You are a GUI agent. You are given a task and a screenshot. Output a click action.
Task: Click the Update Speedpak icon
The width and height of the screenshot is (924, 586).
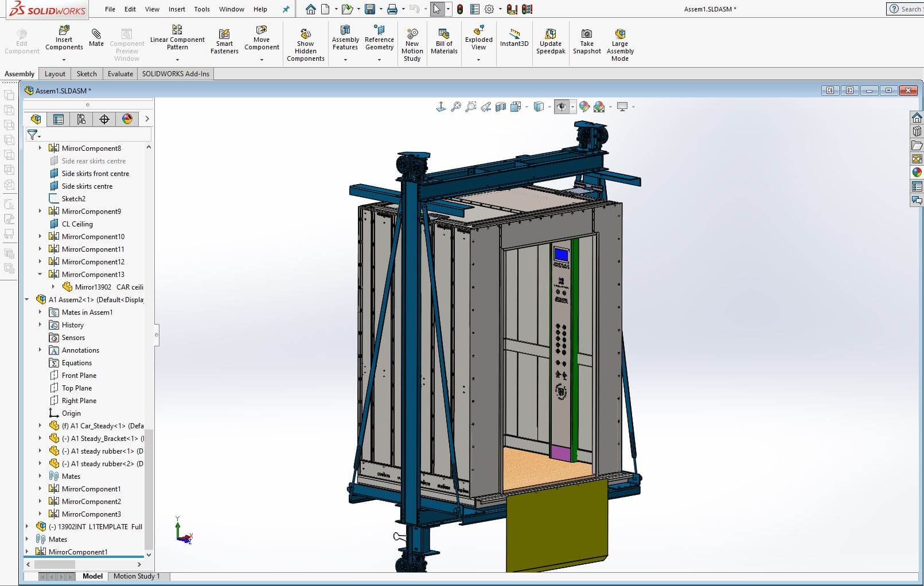[x=551, y=41]
